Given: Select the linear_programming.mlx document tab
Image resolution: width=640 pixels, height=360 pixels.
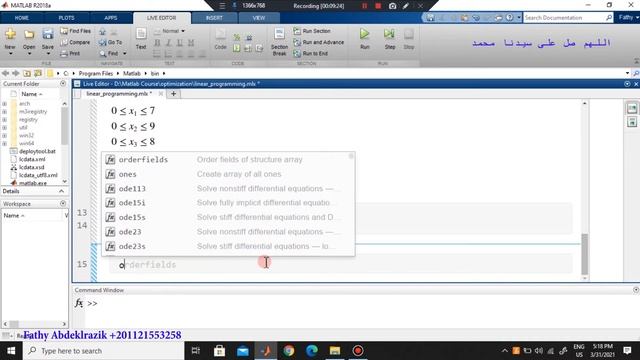Looking at the screenshot, I should tap(119, 94).
